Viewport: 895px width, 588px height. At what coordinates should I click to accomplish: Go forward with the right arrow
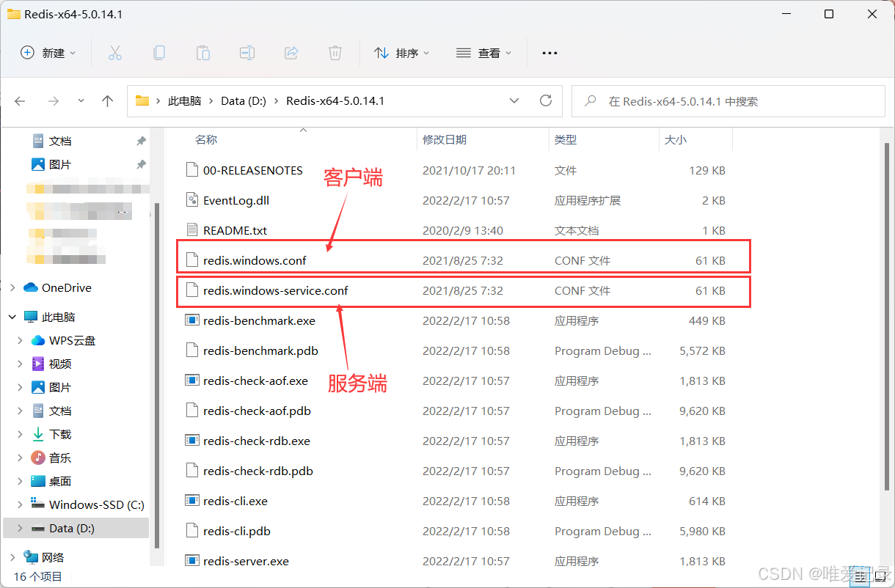click(x=53, y=101)
